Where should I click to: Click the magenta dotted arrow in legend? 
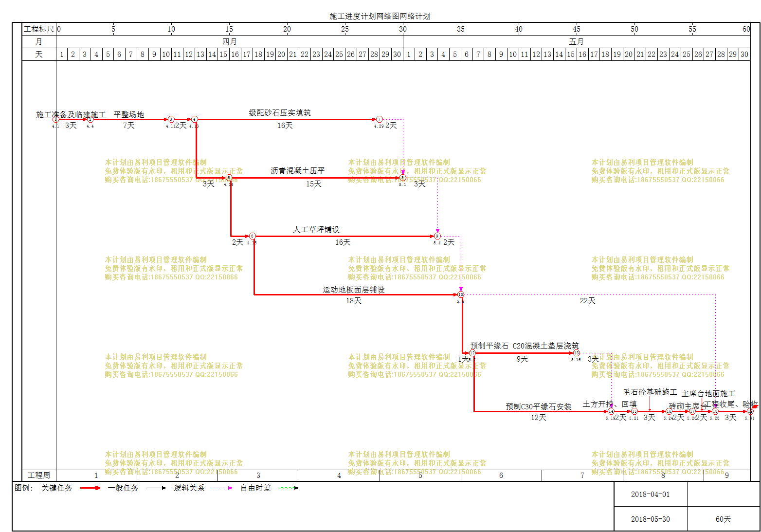coord(222,488)
